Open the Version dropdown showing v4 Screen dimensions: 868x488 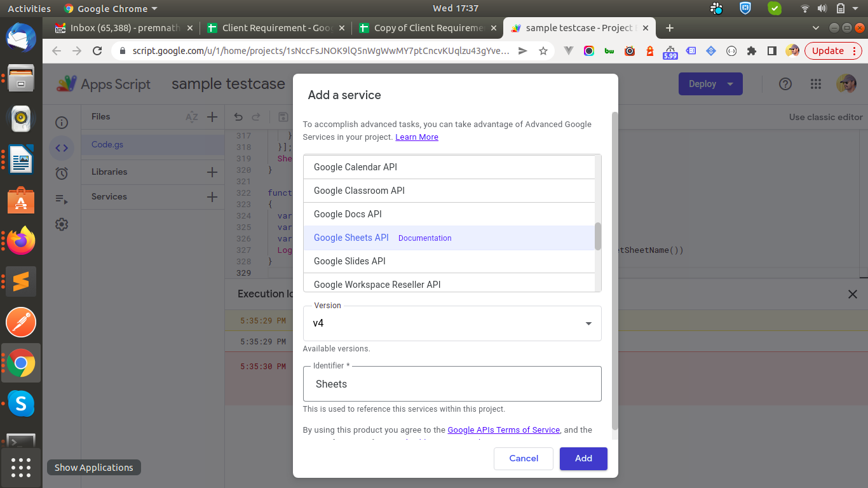452,323
